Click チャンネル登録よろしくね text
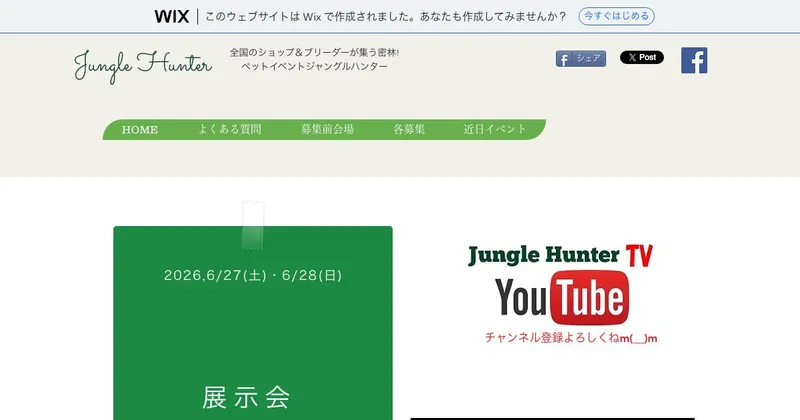Viewport: 800px width, 420px height. pos(571,338)
